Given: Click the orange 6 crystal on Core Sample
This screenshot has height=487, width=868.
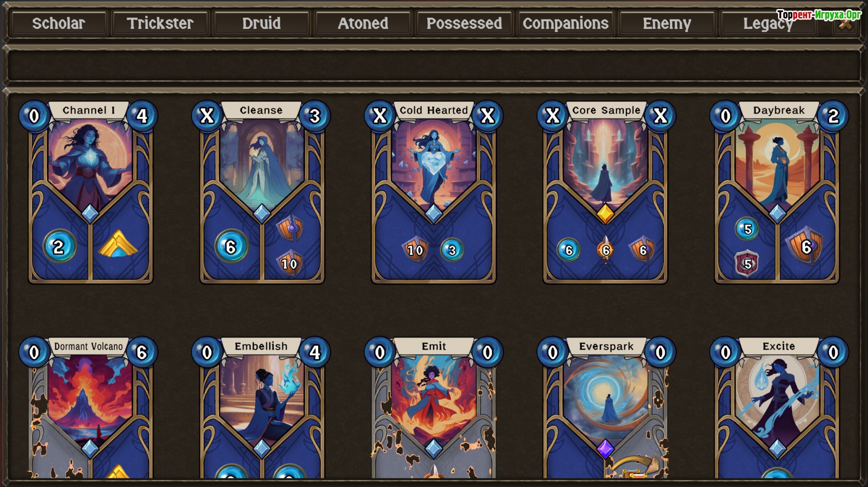Looking at the screenshot, I should tap(606, 249).
